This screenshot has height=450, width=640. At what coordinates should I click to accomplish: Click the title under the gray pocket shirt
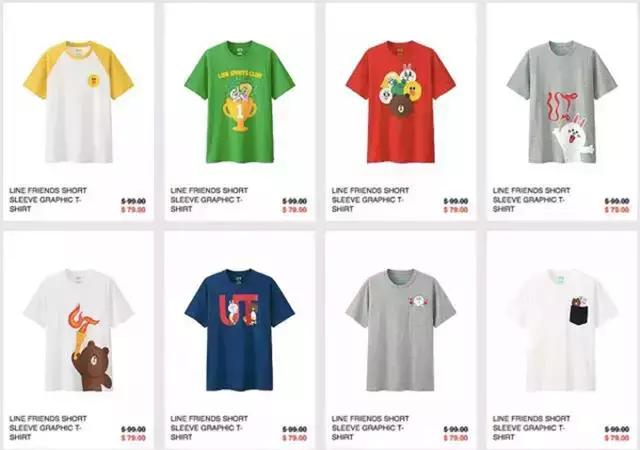(x=370, y=428)
